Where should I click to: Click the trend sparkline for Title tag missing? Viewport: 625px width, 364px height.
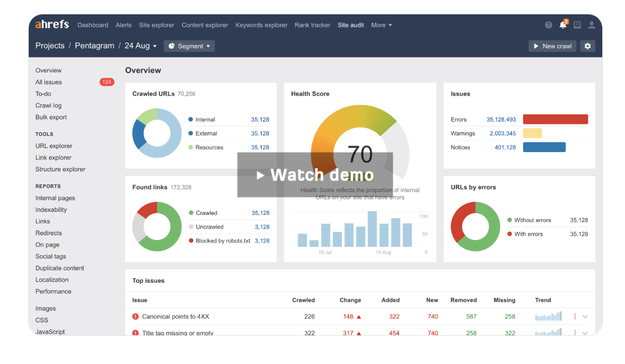point(548,332)
